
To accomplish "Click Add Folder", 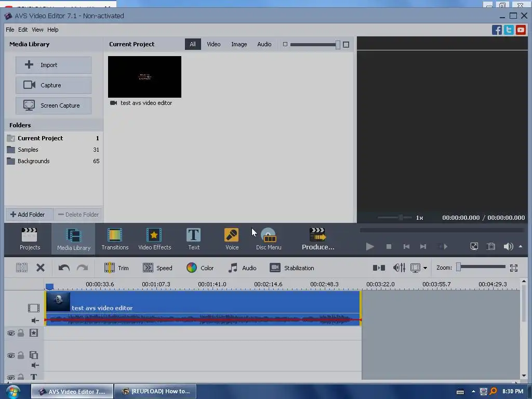I will 29,215.
